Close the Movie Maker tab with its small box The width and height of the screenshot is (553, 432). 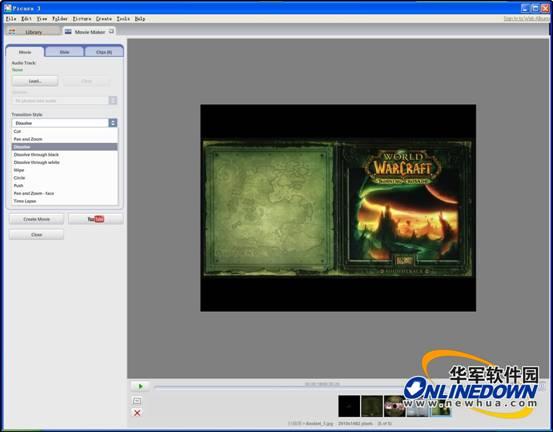[x=111, y=31]
